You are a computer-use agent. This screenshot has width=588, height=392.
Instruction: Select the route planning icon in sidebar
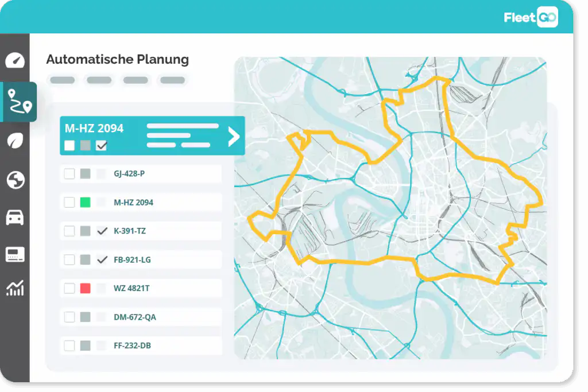click(x=19, y=102)
